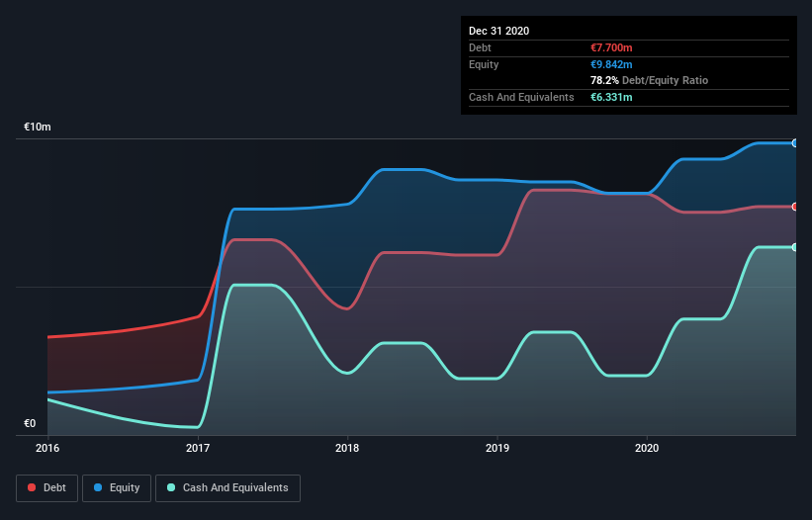This screenshot has height=520, width=812.
Task: Click the 2018 x-axis label
Action: [x=347, y=448]
